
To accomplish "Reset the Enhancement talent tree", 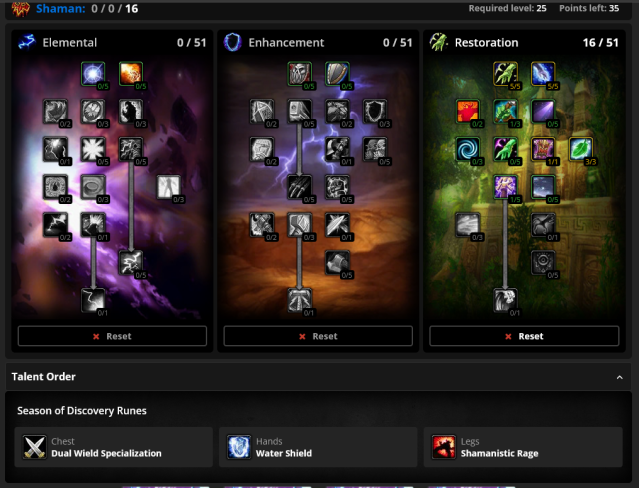I will (x=318, y=336).
